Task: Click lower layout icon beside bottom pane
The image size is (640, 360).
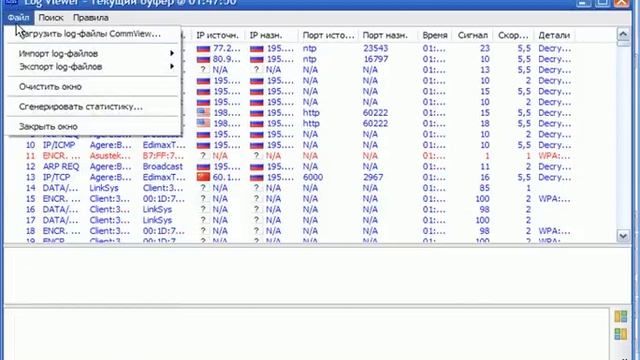Action: click(621, 334)
